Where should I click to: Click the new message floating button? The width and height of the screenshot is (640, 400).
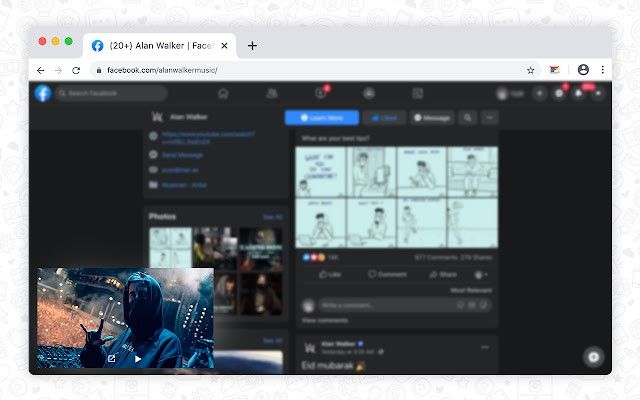[x=593, y=356]
